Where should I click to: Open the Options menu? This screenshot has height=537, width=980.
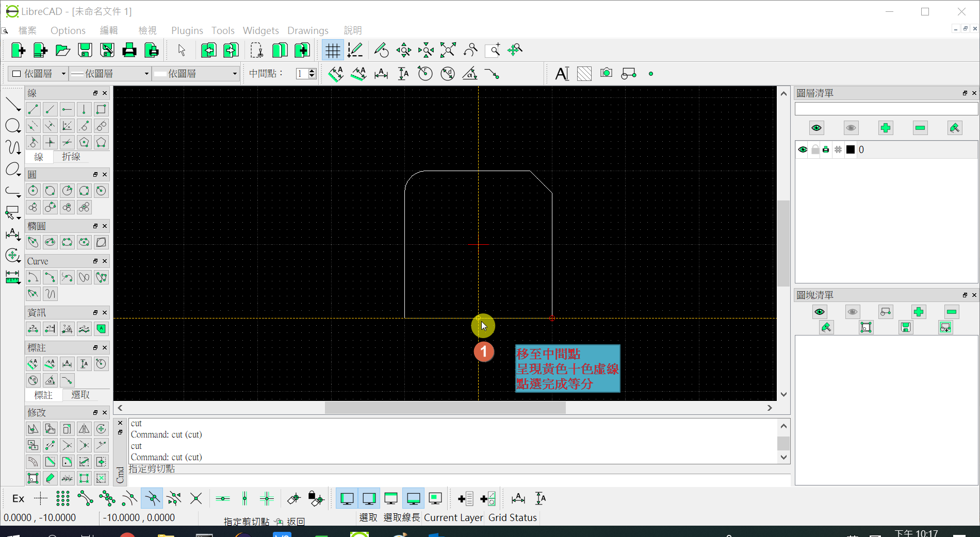68,30
